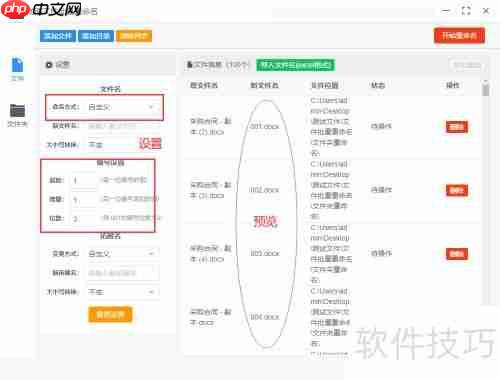Viewport: 500px width, 380px height.
Task: Click the numbering digits value field
Action: pos(83,218)
